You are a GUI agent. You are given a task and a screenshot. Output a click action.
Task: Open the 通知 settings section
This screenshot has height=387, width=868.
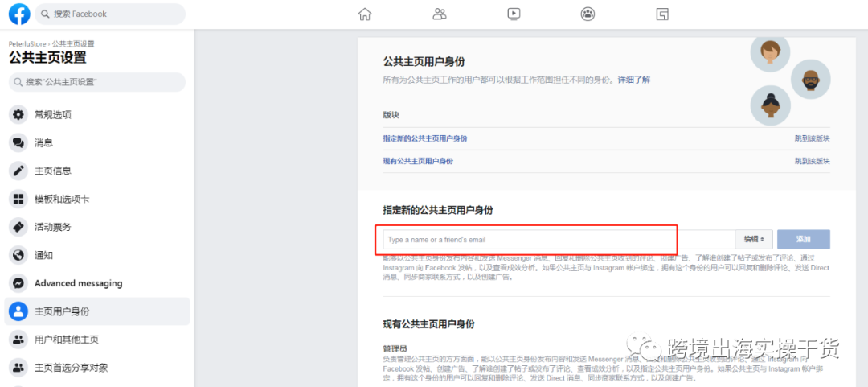click(x=97, y=255)
